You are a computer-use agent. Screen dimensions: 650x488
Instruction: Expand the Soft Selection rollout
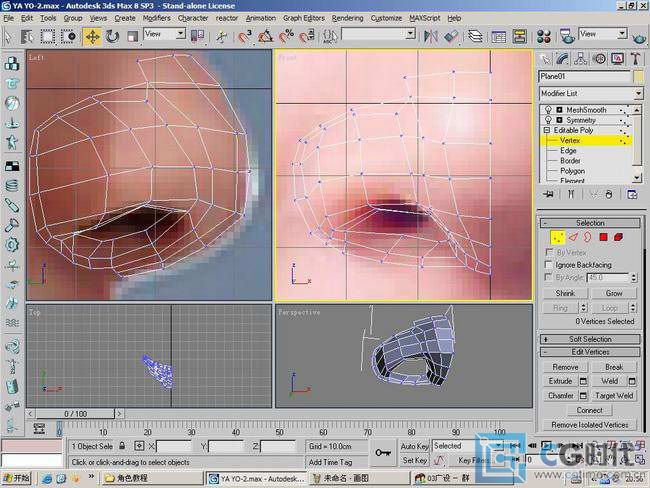point(590,339)
